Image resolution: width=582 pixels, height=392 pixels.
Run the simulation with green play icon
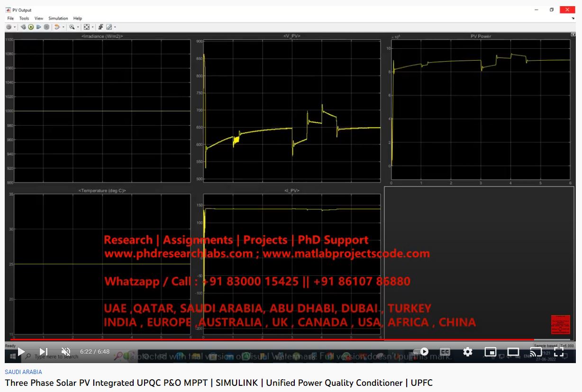point(31,27)
